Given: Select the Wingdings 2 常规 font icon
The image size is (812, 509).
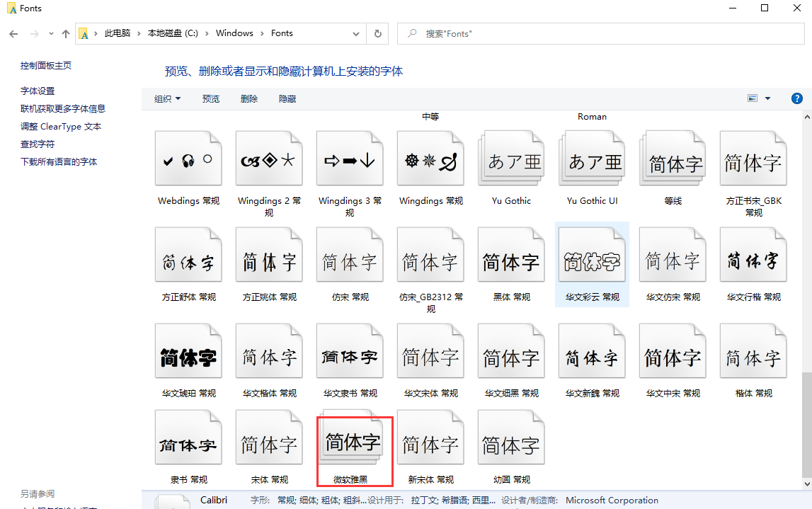Looking at the screenshot, I should point(269,159).
